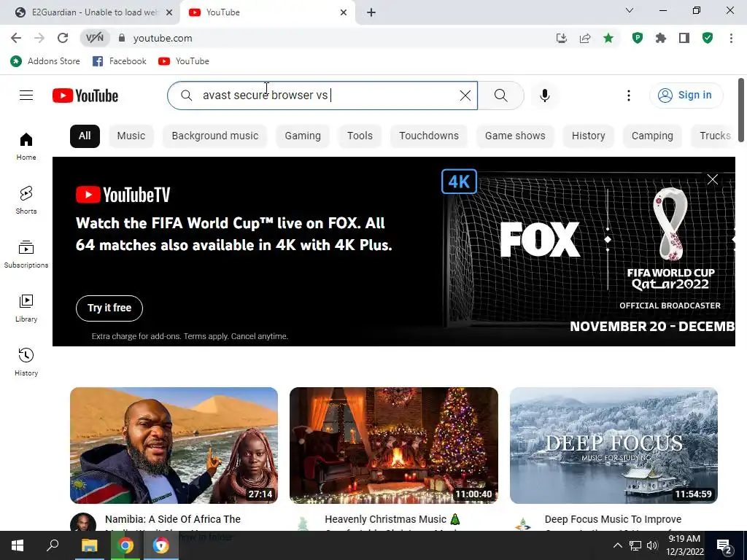Open the green P shield extension
The width and height of the screenshot is (747, 560).
[638, 38]
